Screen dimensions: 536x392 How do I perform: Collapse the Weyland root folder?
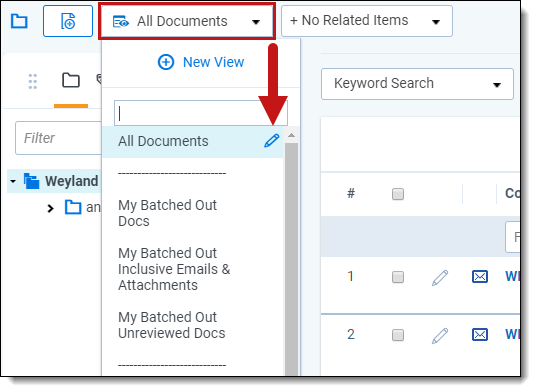pos(13,181)
